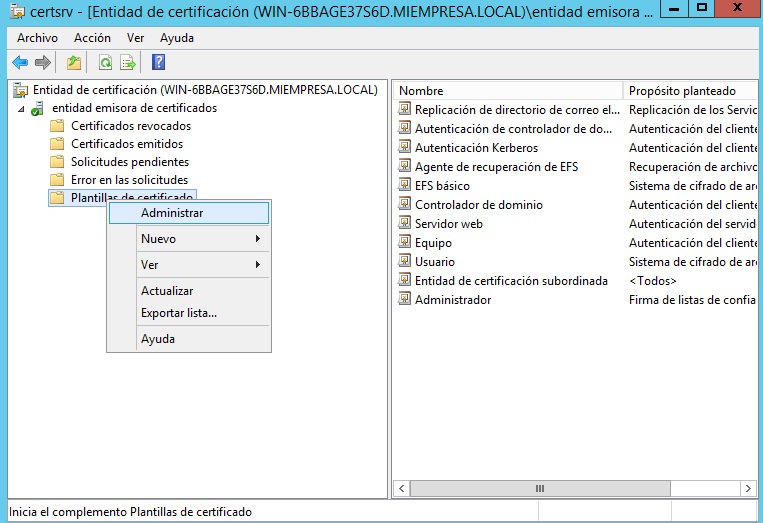Open Help via the question mark icon
Screen dimensions: 763x523
(x=158, y=63)
